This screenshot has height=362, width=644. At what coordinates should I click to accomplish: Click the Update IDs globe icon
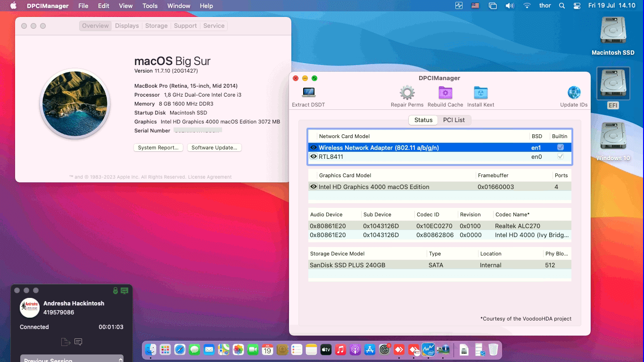point(574,92)
